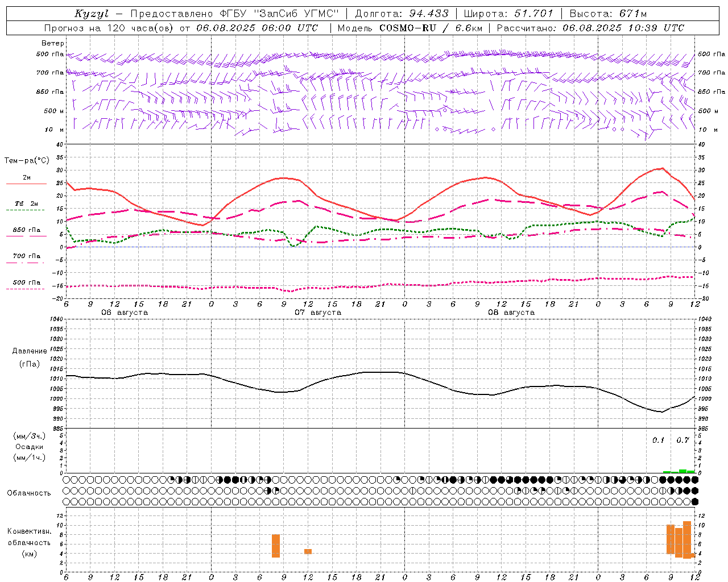The width and height of the screenshot is (728, 582).
Task: Click the "(мм/3ч.)" precipitation unit label
Action: (x=30, y=436)
